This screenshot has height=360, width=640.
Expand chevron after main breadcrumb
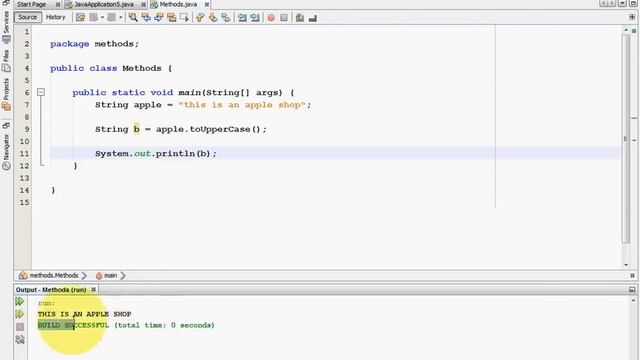point(123,276)
